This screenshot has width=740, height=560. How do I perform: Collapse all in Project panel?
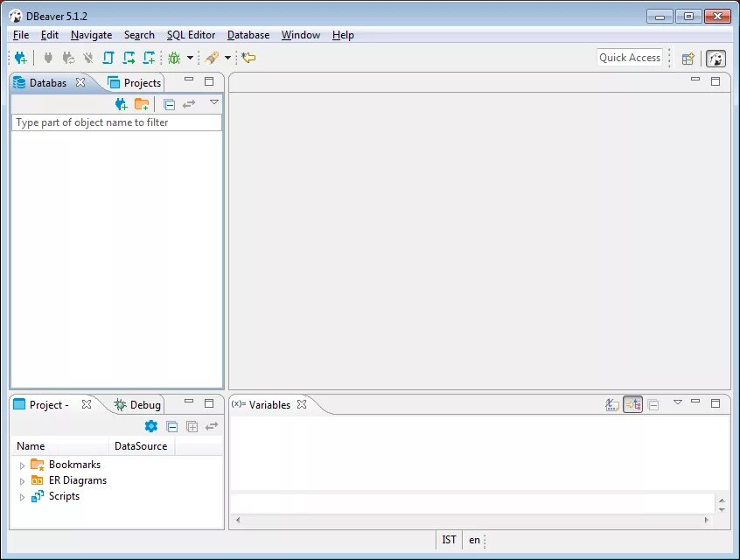click(171, 427)
